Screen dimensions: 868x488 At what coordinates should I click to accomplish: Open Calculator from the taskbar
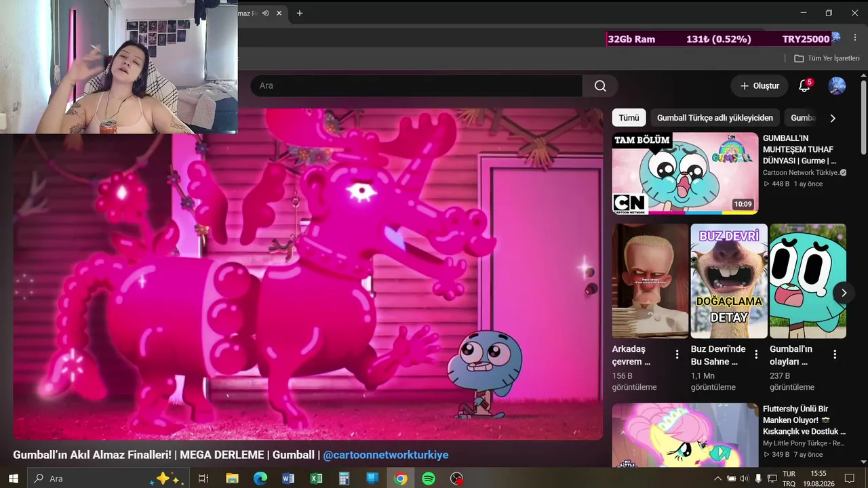(x=344, y=479)
